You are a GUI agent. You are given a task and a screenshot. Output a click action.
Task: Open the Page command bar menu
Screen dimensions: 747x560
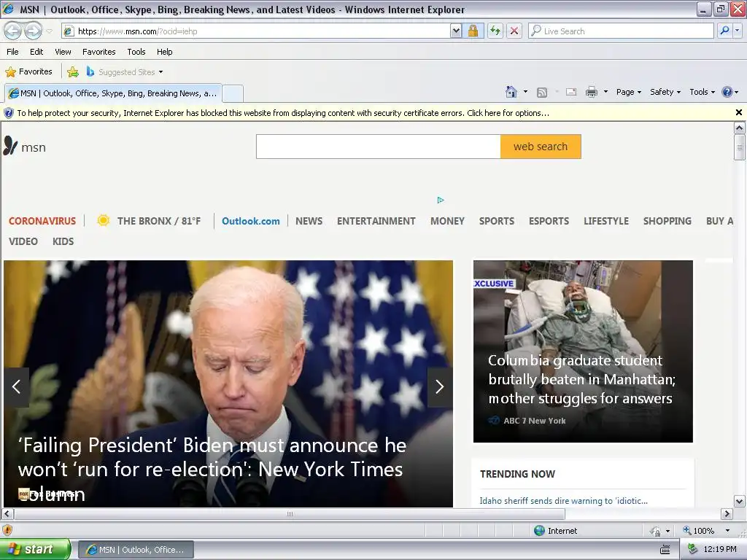628,92
